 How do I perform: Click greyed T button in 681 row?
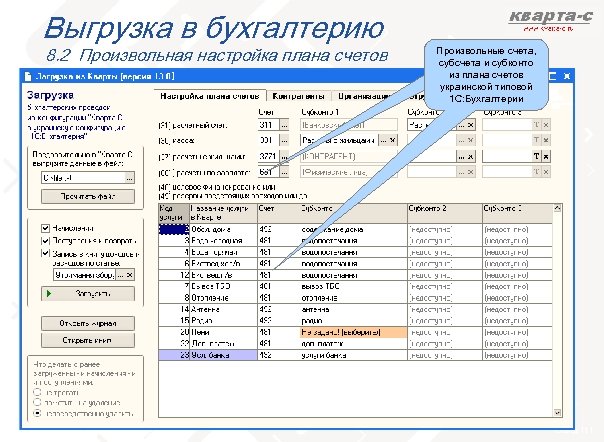pyautogui.click(x=536, y=172)
